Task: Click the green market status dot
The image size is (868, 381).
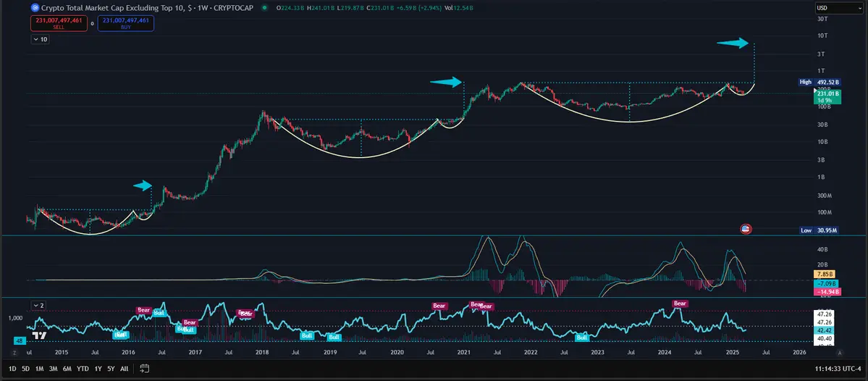Action: tap(265, 8)
